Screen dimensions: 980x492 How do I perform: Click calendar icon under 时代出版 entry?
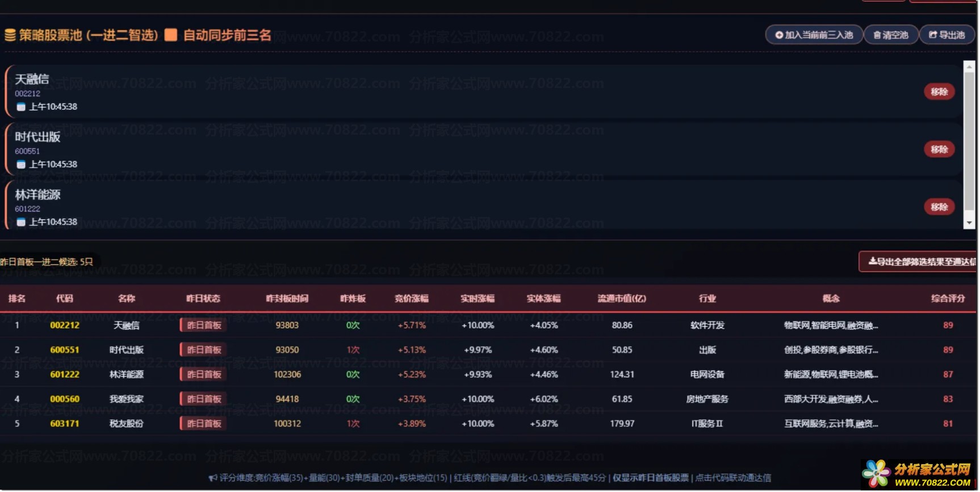(21, 165)
